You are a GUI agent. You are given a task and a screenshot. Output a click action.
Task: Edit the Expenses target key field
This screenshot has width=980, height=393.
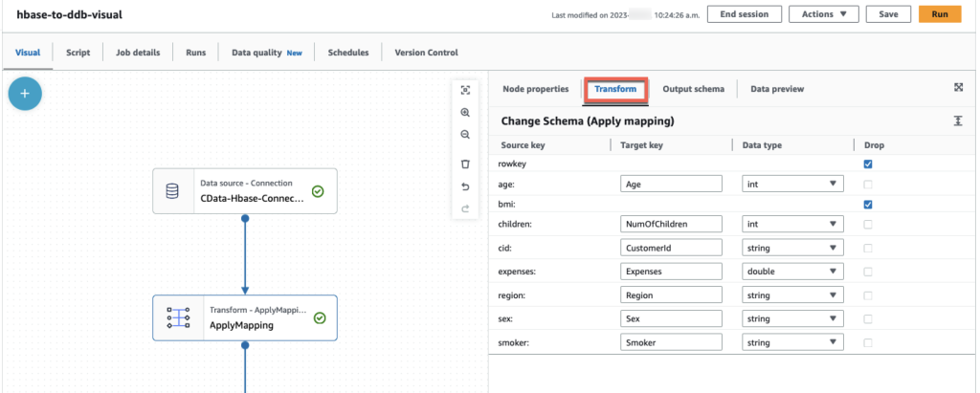coord(671,272)
